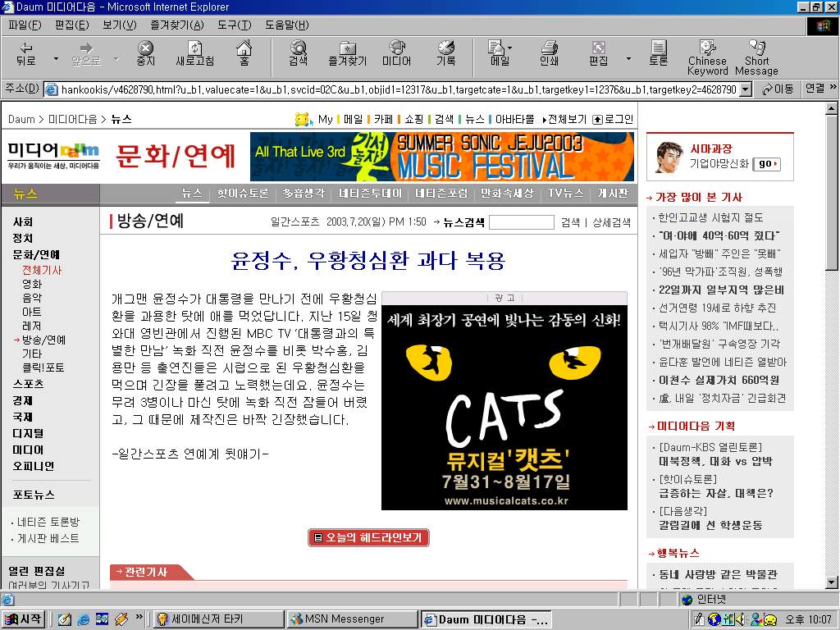Screen dimensions: 840x630
Task: Open the back button history dropdown arrow
Action: click(x=56, y=58)
